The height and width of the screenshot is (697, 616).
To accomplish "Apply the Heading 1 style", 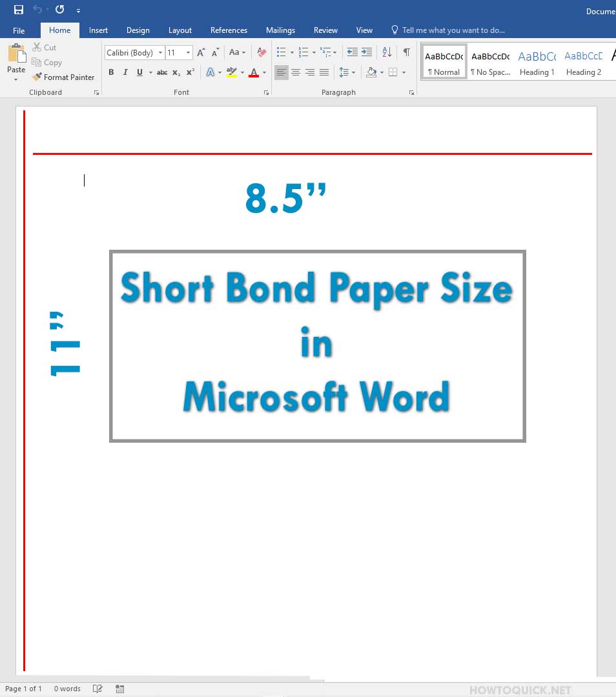I will (x=537, y=62).
